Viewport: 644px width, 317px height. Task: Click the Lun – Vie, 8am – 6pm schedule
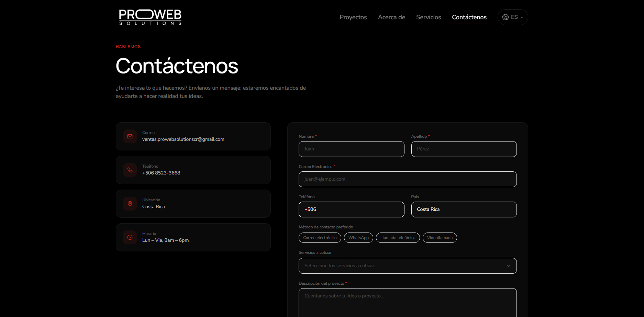[165, 240]
